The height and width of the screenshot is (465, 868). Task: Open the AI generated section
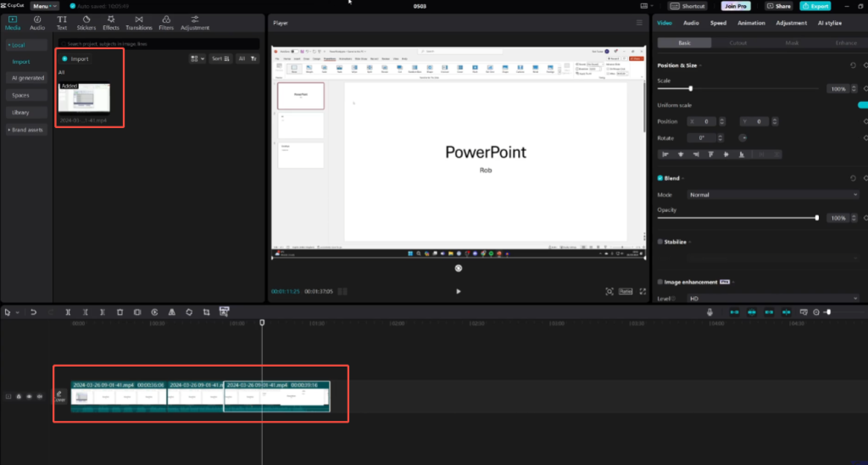[x=27, y=78]
